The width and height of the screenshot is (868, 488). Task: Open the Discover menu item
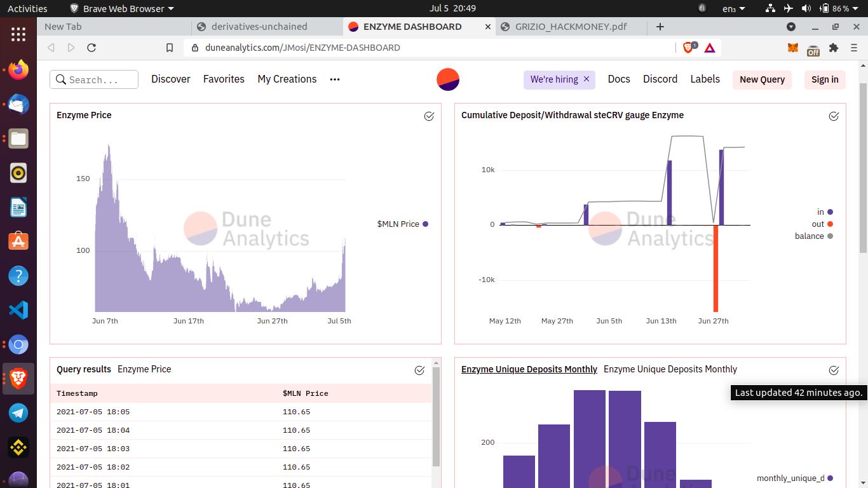point(171,79)
